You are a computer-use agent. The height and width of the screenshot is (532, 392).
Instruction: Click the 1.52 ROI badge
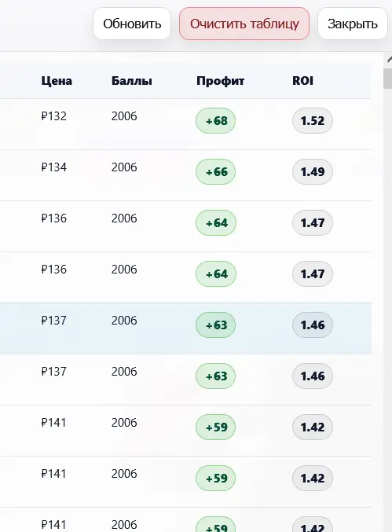coord(313,121)
